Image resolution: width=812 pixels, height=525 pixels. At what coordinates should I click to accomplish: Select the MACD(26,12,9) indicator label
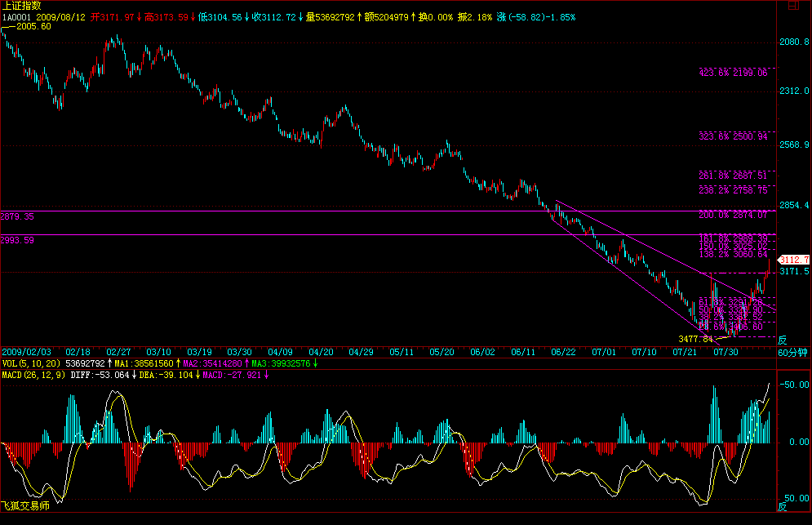click(x=33, y=375)
